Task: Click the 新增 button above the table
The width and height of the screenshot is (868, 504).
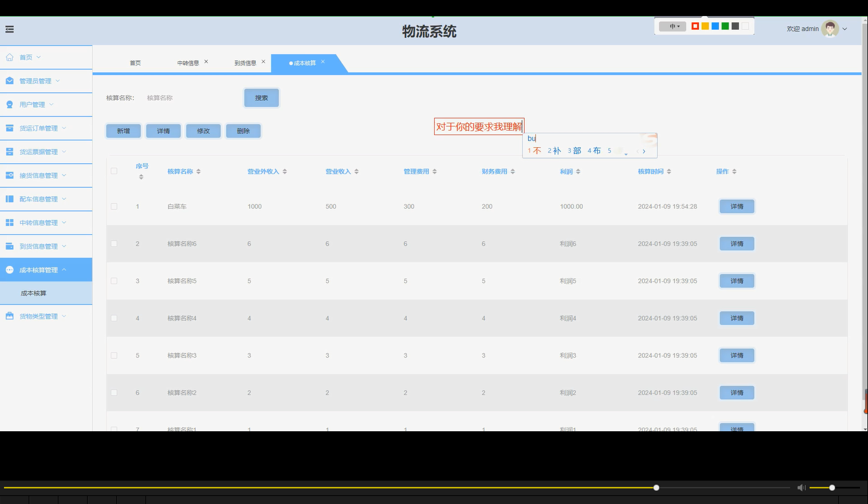Action: coord(123,131)
